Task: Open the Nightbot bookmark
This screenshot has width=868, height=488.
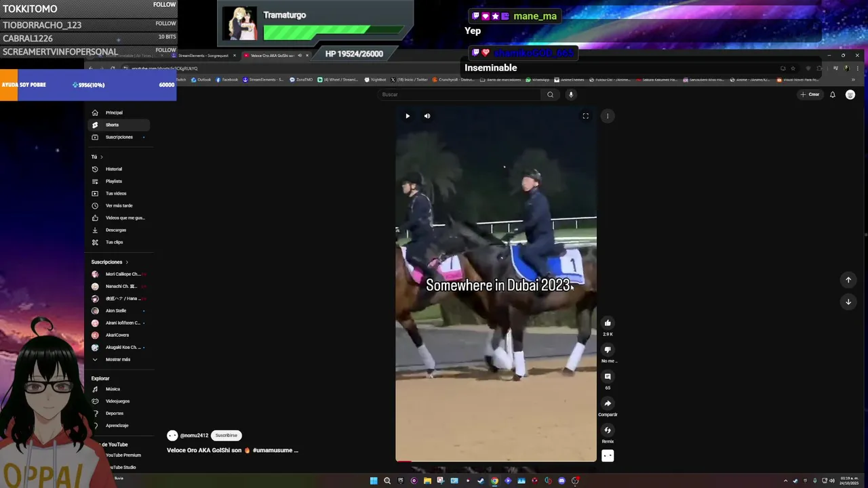Action: [375, 80]
